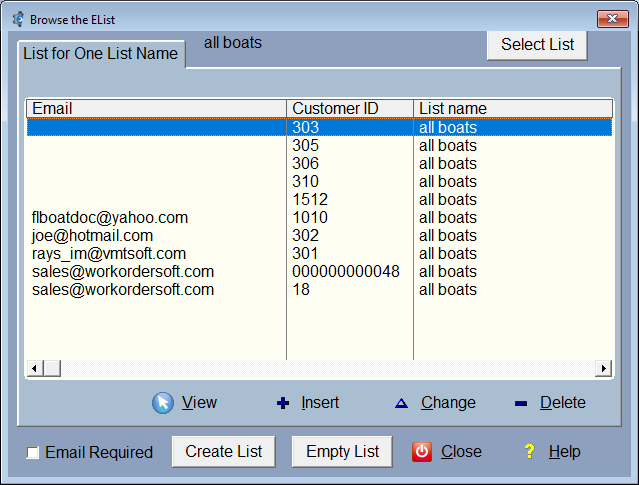This screenshot has width=639, height=485.
Task: Select the flboatdoc@yahoo.com email row
Action: click(320, 218)
